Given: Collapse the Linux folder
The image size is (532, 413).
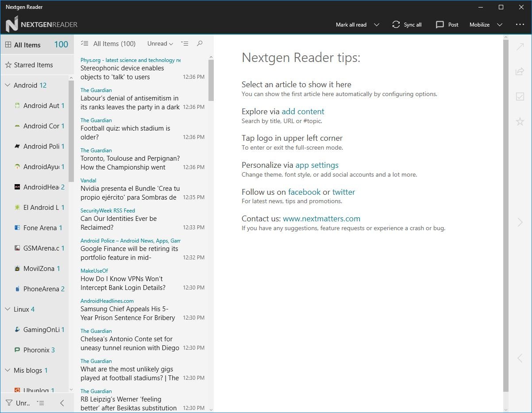Looking at the screenshot, I should (8, 309).
